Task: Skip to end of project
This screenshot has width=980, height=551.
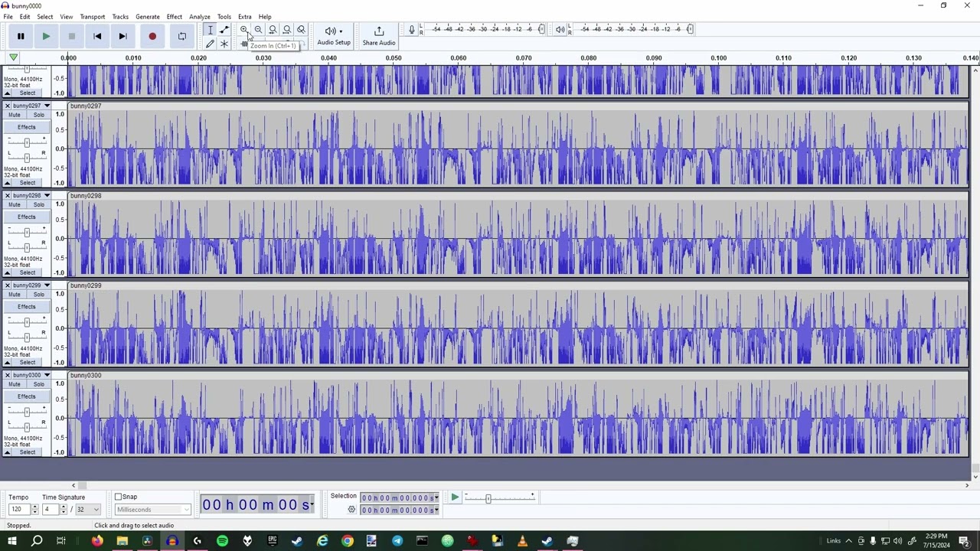Action: coord(122,36)
